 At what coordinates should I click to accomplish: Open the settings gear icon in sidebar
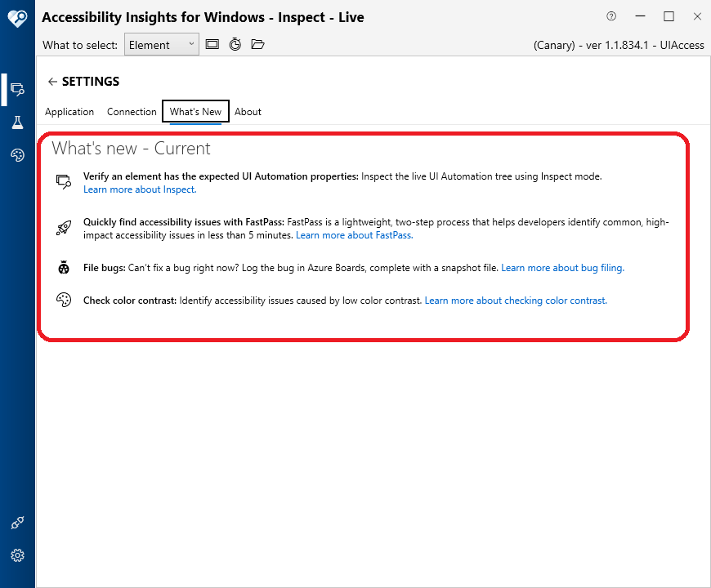[18, 555]
